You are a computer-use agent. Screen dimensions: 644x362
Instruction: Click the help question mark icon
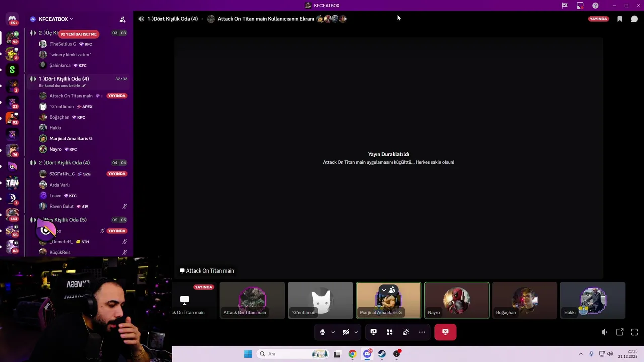tap(595, 5)
